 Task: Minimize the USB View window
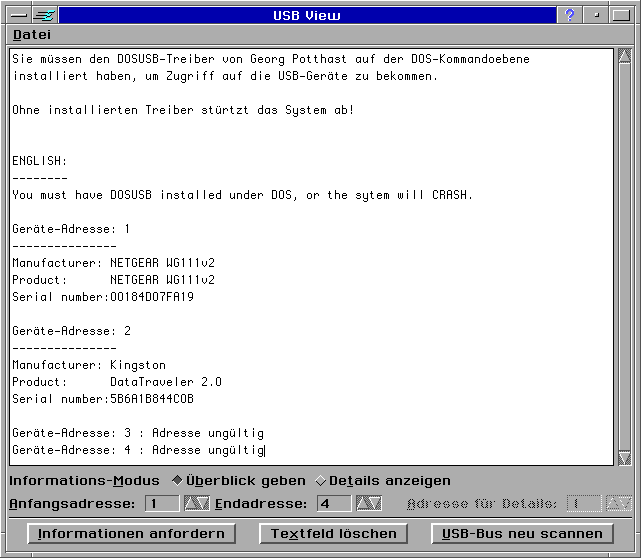(597, 15)
